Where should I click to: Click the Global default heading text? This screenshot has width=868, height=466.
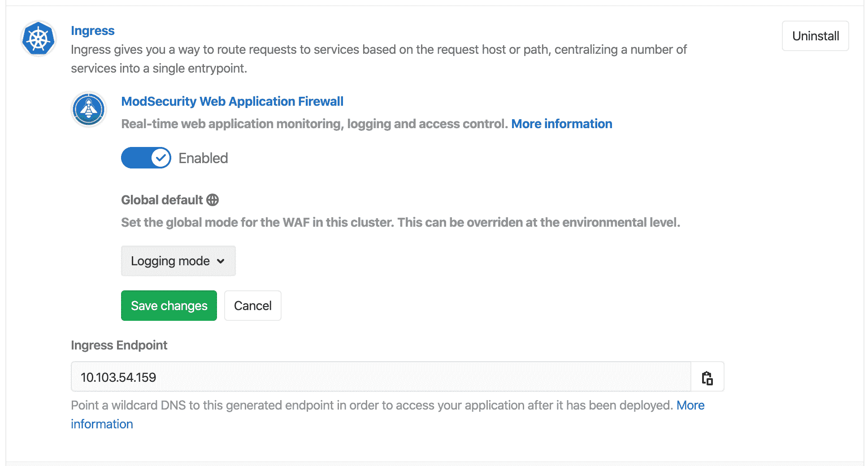162,200
